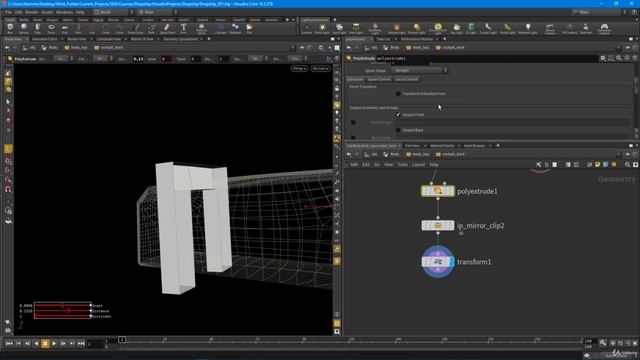Click the Spot Light shelf tool

click(339, 28)
